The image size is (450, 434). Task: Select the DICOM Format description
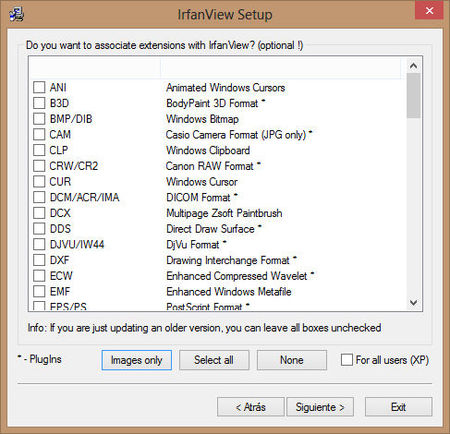[202, 197]
